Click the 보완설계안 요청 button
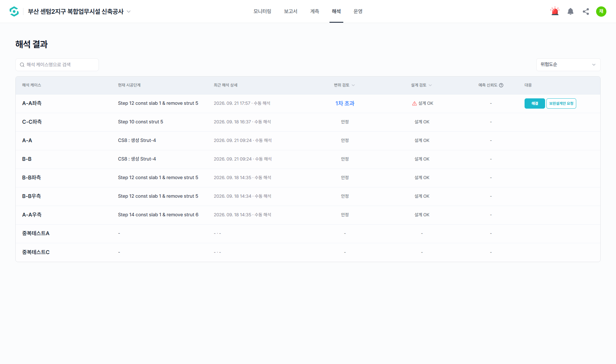Viewport: 616px width, 364px height. [x=561, y=103]
